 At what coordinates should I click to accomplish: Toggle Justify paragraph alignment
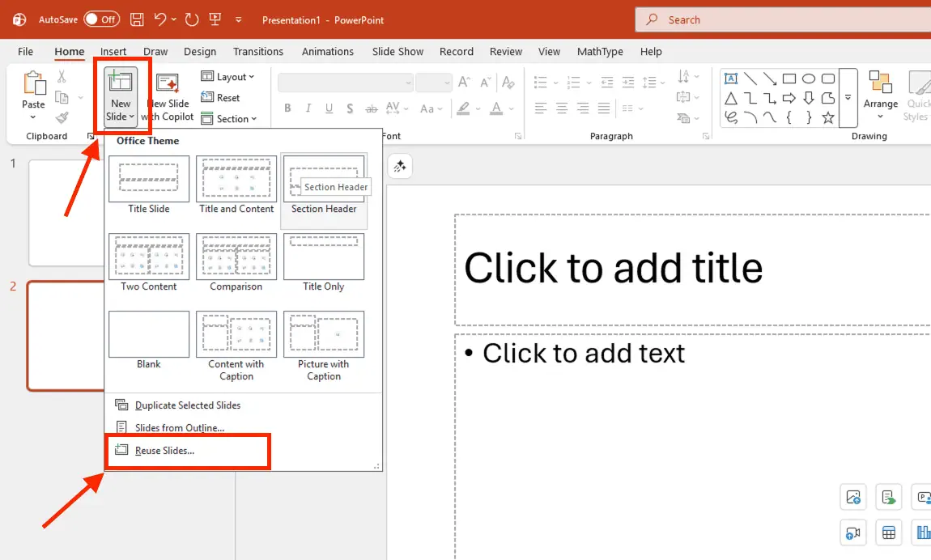pyautogui.click(x=604, y=108)
